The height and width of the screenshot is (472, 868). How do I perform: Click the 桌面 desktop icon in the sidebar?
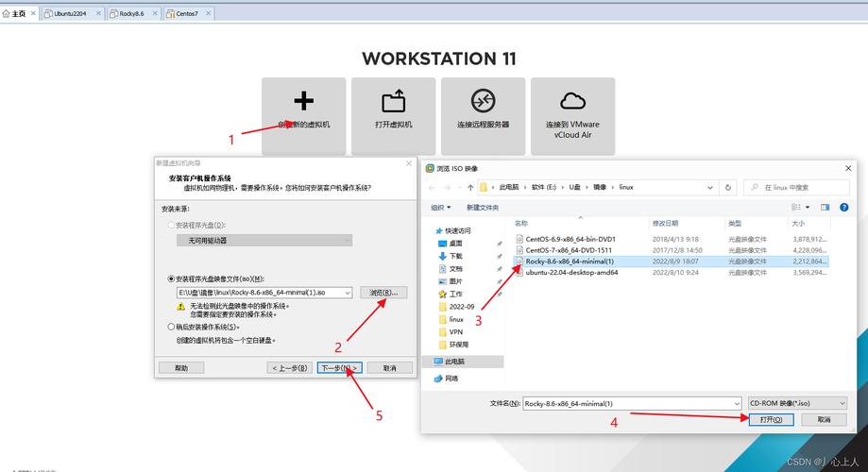point(442,244)
